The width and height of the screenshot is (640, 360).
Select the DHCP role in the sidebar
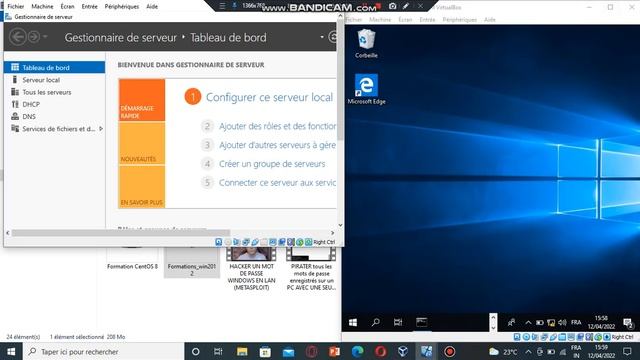pyautogui.click(x=31, y=104)
